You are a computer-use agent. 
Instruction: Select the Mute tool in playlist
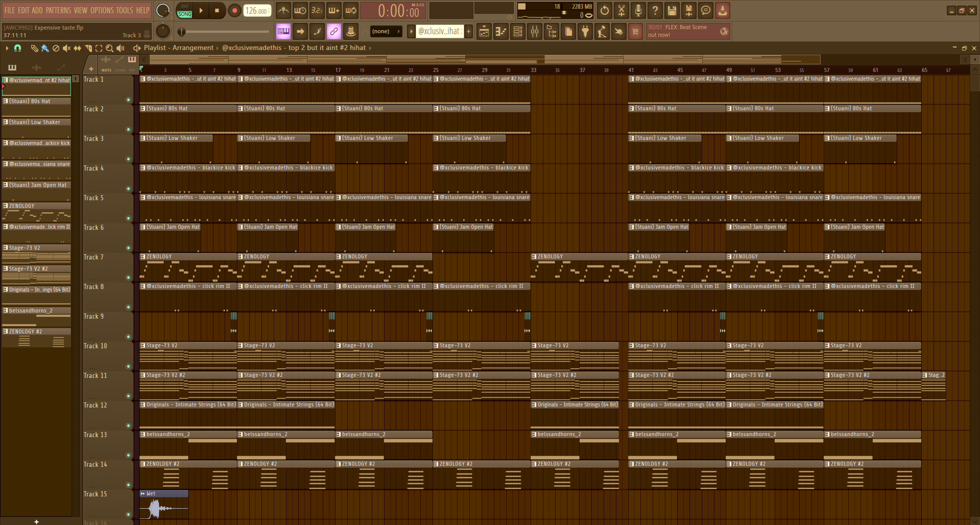tap(66, 48)
